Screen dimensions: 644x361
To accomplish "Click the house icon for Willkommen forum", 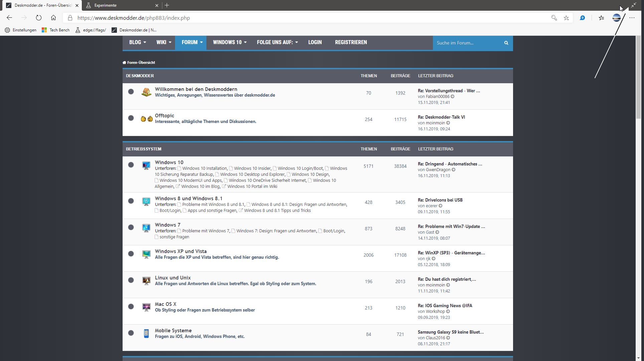I will [x=146, y=92].
